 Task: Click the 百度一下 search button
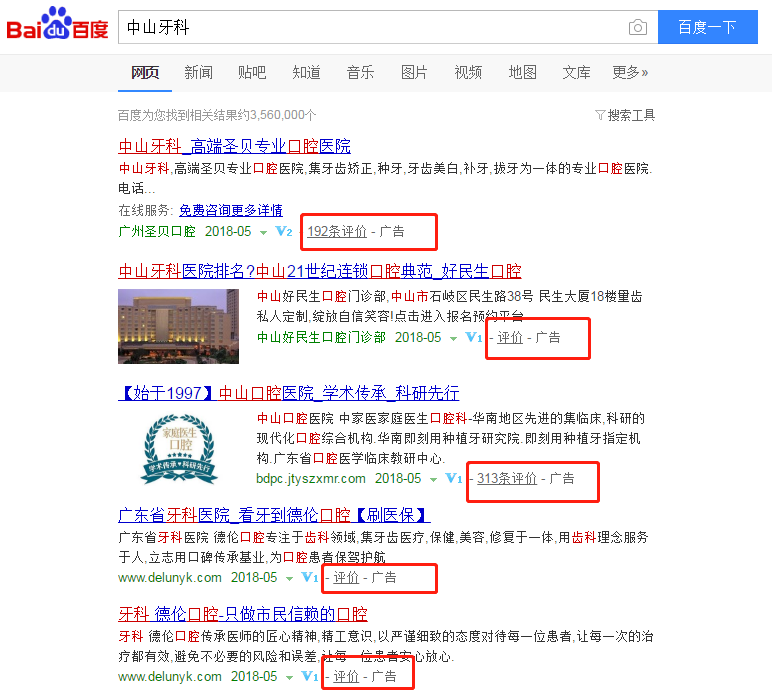coord(708,27)
